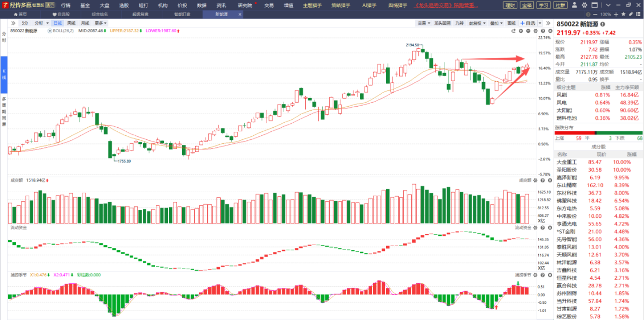Viewport: 644px width, 320px height.
Task: Close the 流动资金 indicator panel
Action: [x=549, y=228]
